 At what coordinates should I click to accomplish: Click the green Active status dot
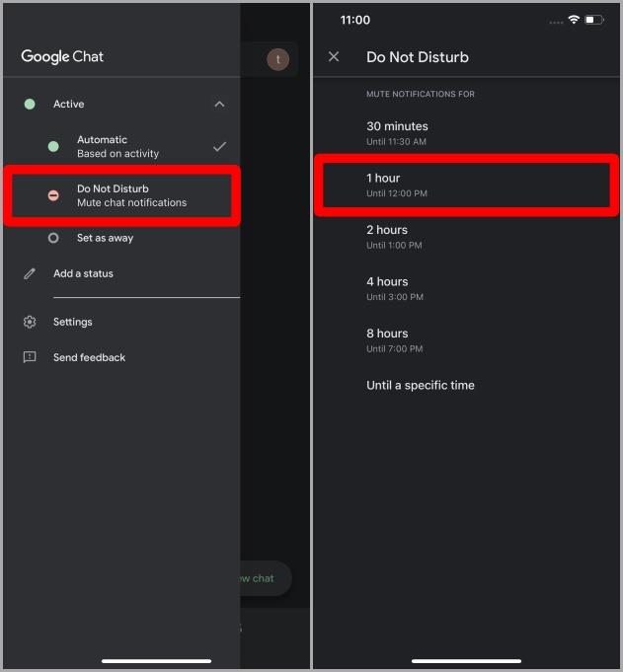[30, 105]
